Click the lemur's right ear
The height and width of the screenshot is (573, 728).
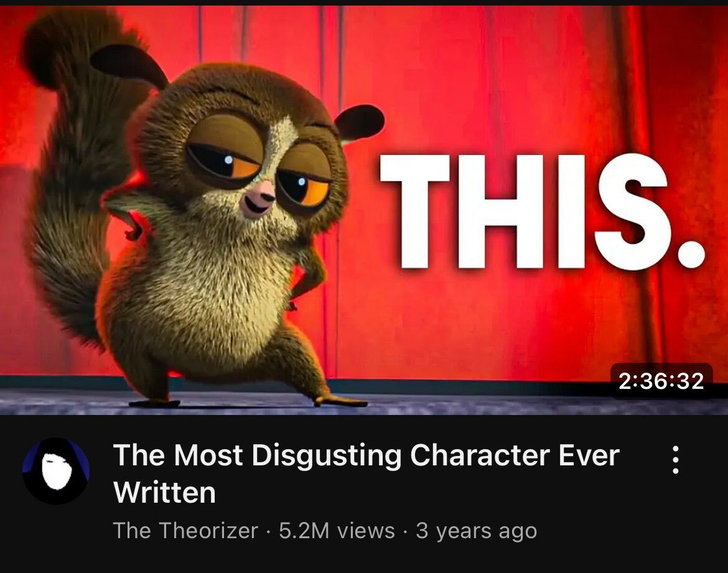coord(358,122)
